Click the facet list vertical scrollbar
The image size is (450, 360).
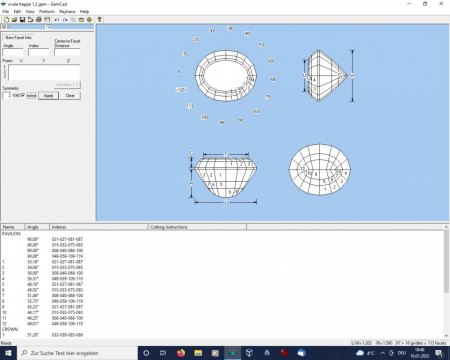(x=446, y=282)
